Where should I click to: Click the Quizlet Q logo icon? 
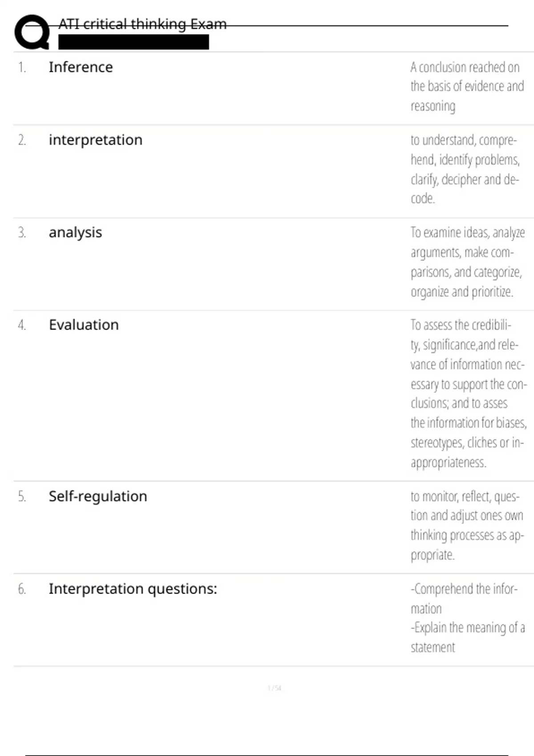click(32, 32)
